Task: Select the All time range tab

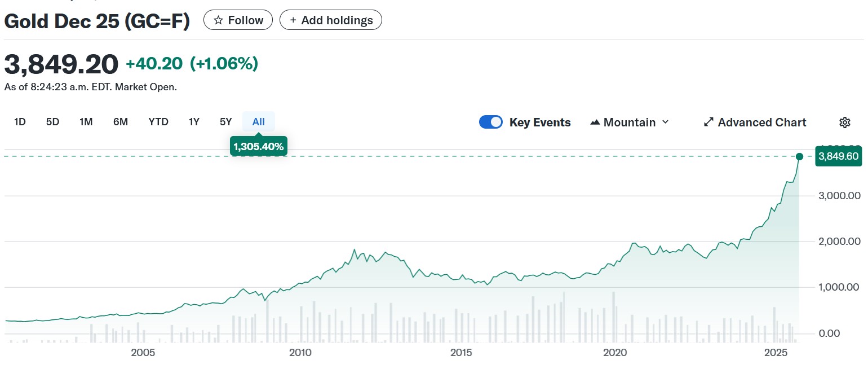Action: point(259,122)
